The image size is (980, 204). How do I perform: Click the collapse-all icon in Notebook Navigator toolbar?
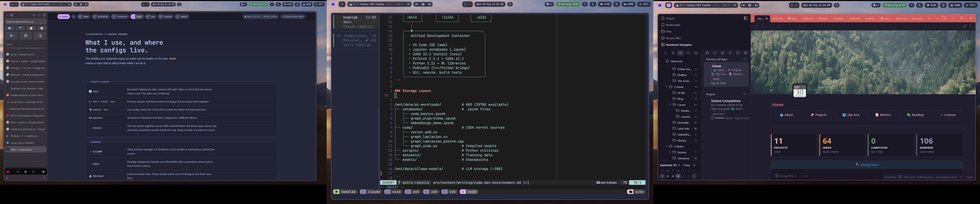665,53
